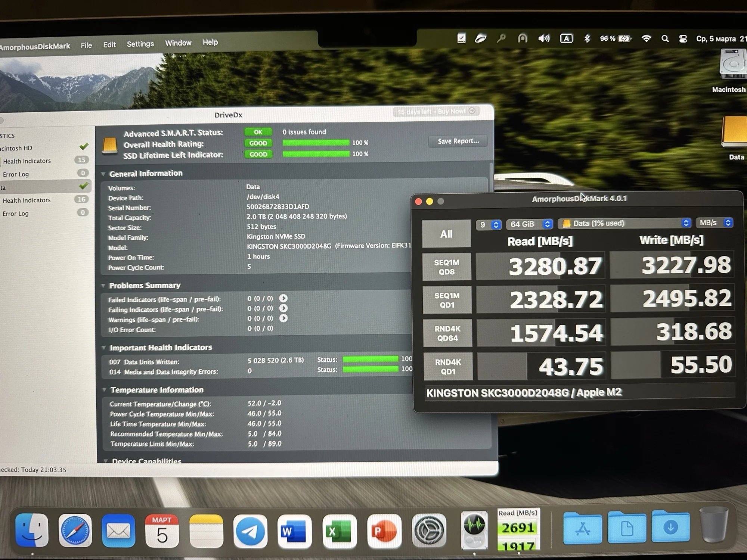
Task: Open the Window menu
Action: 178,43
